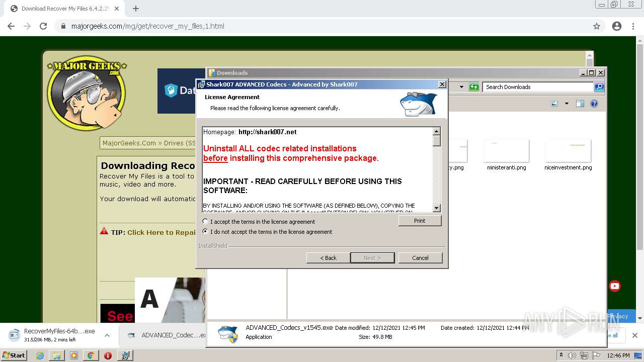Click ADVANCED_Codecs icon in details pane
Screen dimensions: 644x362
pyautogui.click(x=228, y=333)
